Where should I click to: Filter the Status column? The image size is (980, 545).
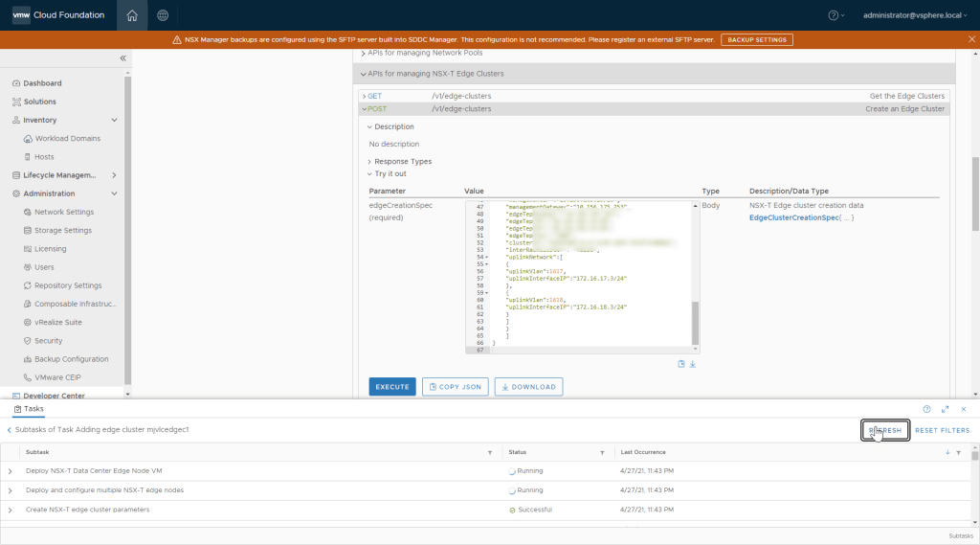pyautogui.click(x=602, y=452)
